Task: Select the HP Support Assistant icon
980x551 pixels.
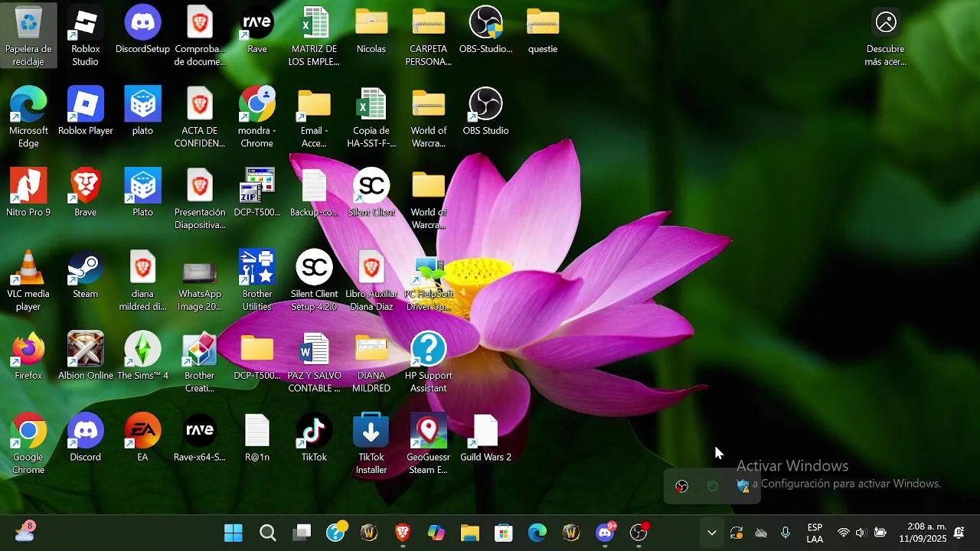Action: click(428, 363)
